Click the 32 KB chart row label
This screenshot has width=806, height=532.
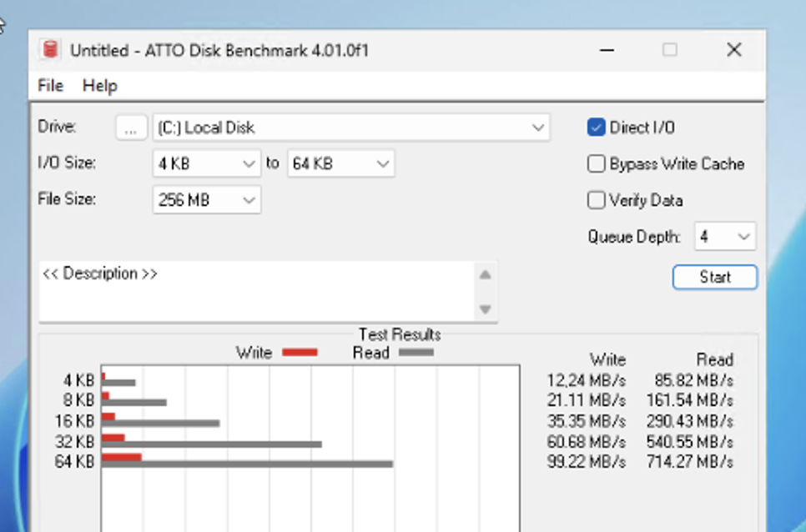tap(74, 442)
